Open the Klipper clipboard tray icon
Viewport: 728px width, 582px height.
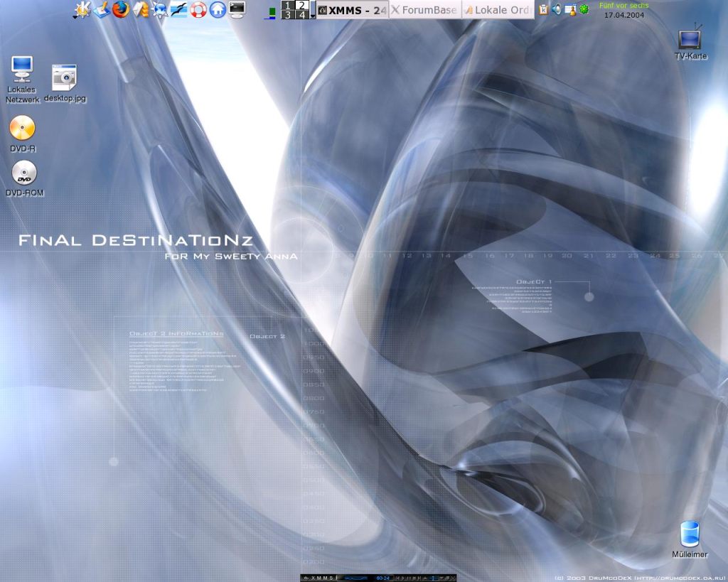coord(543,9)
